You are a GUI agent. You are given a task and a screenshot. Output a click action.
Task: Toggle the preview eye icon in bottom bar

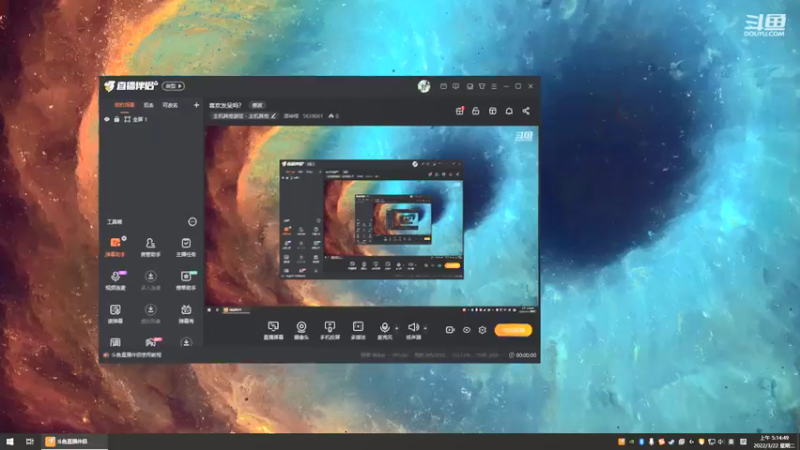(x=466, y=330)
